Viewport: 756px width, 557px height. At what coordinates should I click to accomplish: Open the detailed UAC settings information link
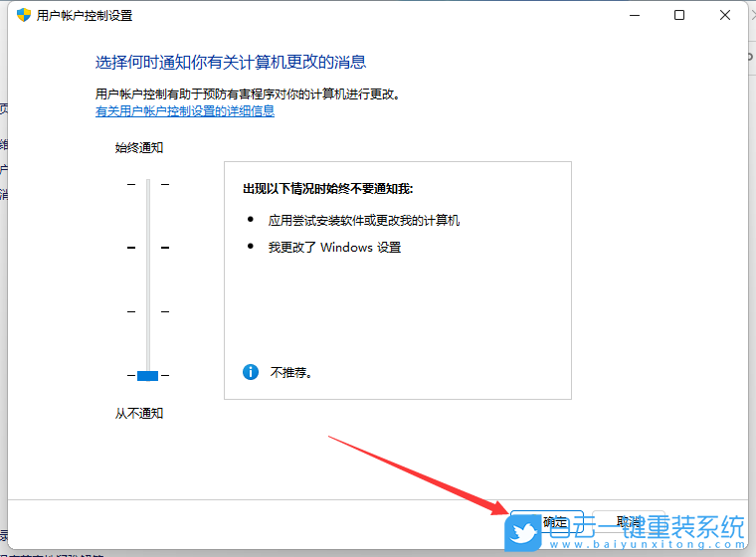185,111
